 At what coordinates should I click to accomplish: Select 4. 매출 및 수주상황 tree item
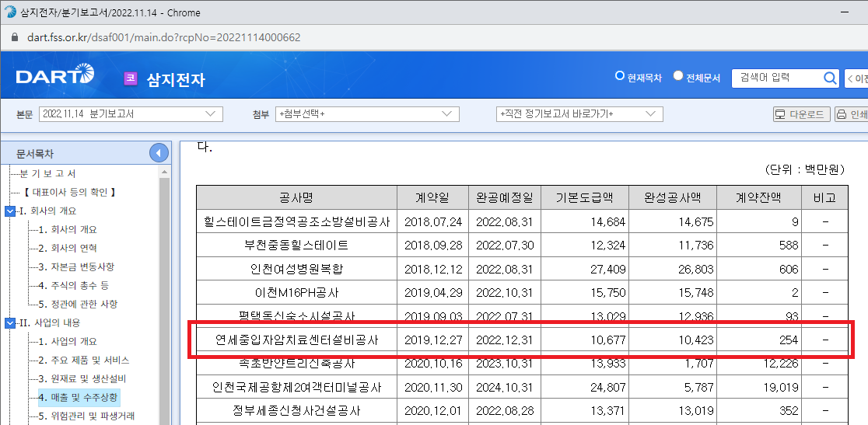click(78, 397)
